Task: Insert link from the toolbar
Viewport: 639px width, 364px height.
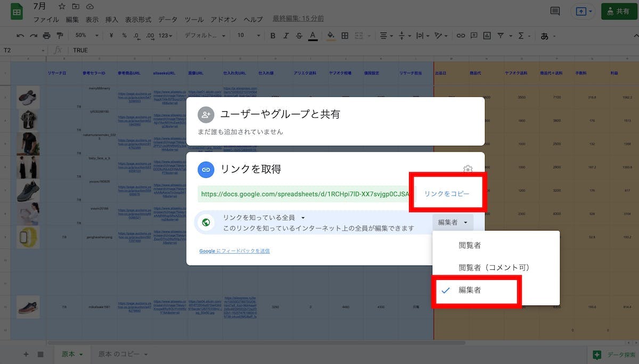Action: pos(461,36)
